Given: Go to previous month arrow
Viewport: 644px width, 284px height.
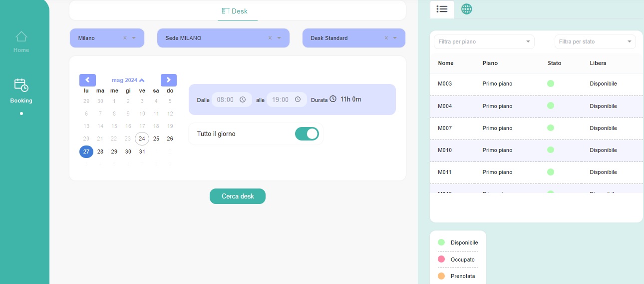Looking at the screenshot, I should tap(87, 80).
